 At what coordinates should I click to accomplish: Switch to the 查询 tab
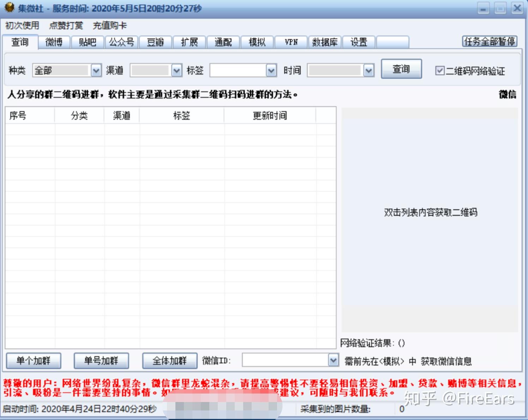[x=20, y=42]
